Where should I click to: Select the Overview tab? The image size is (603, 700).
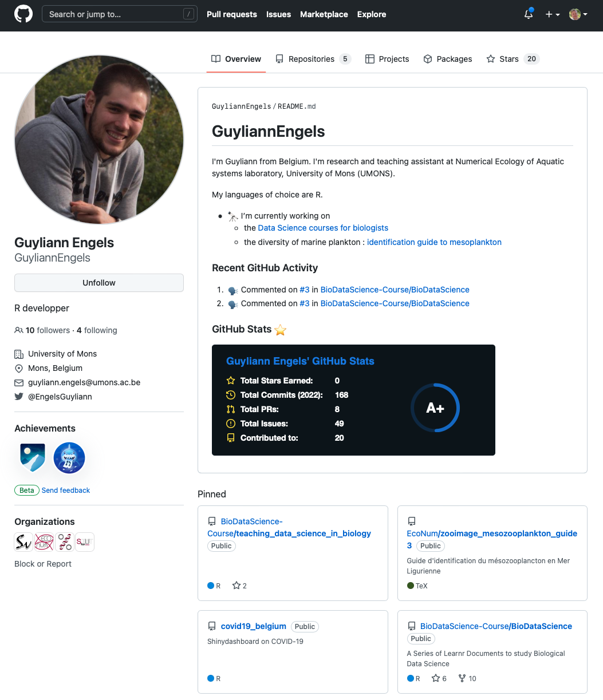point(236,59)
